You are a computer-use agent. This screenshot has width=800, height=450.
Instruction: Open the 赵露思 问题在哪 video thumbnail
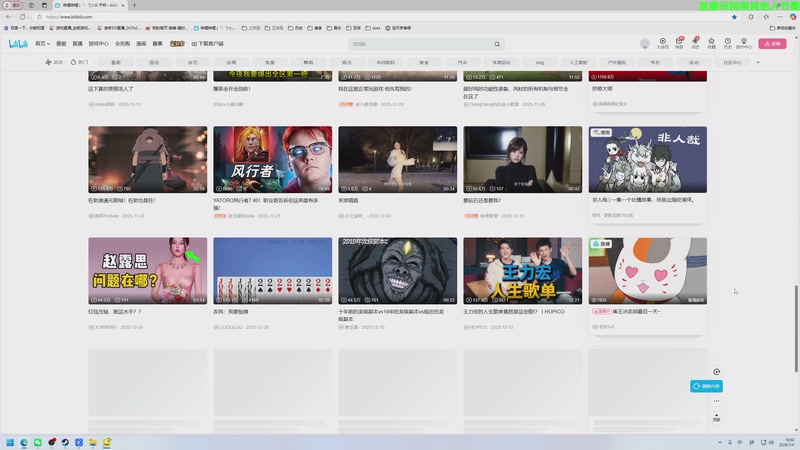(147, 270)
